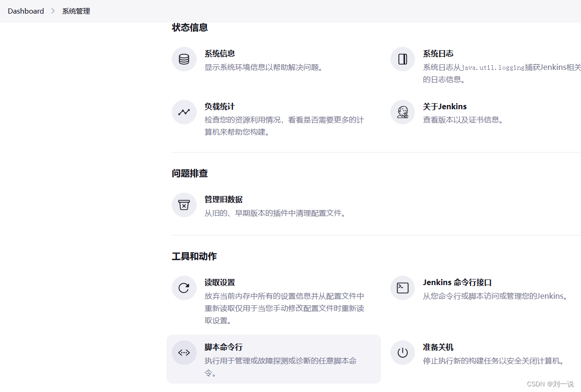Click the Manage Old Data archive icon
Screen dimensions: 581x392
184,205
